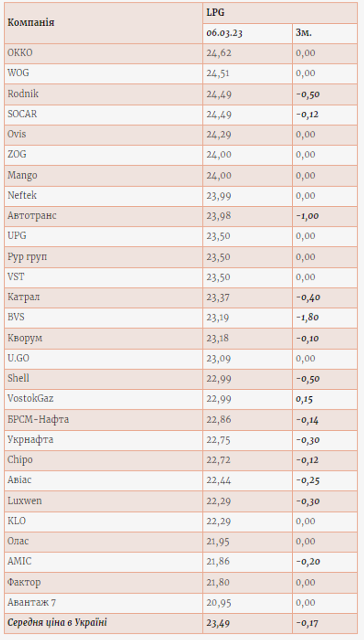The height and width of the screenshot is (640, 364).
Task: Select the Авантаж 7 price 20,95
Action: tap(218, 603)
